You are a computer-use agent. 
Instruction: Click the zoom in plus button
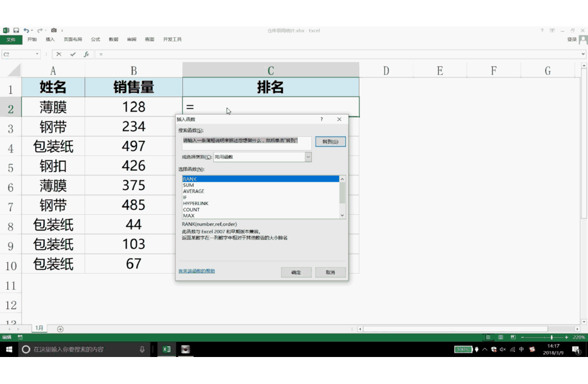[566, 337]
